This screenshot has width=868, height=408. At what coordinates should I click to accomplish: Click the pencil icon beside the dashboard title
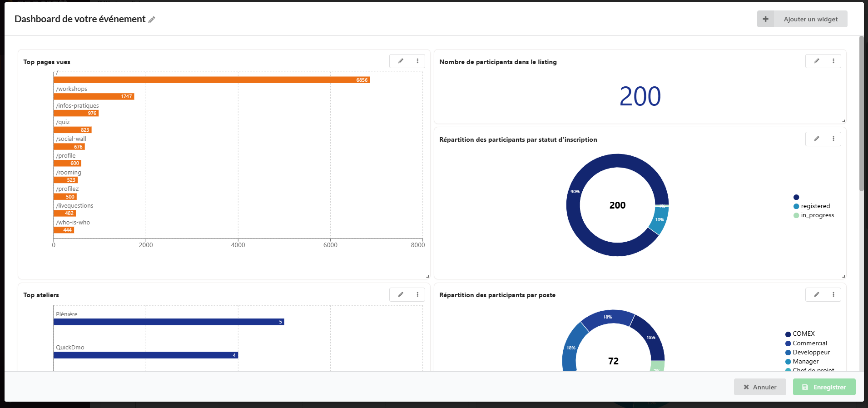pyautogui.click(x=152, y=20)
